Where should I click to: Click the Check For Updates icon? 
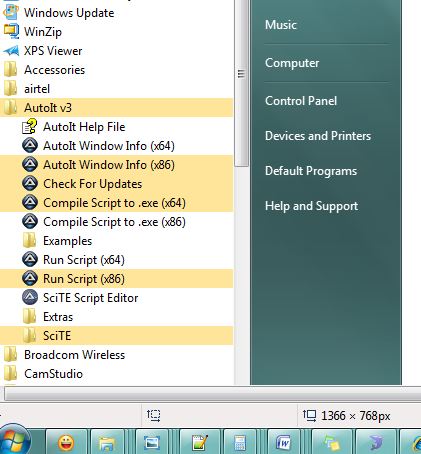(30, 184)
